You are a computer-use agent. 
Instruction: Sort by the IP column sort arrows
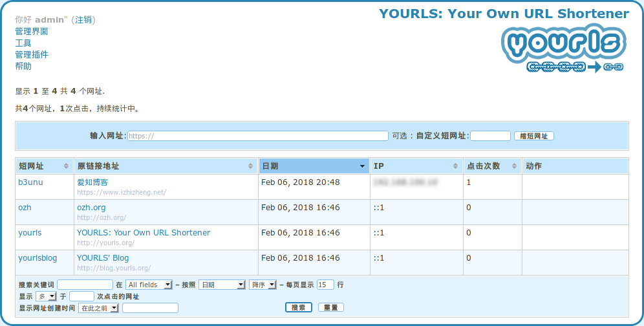point(455,166)
